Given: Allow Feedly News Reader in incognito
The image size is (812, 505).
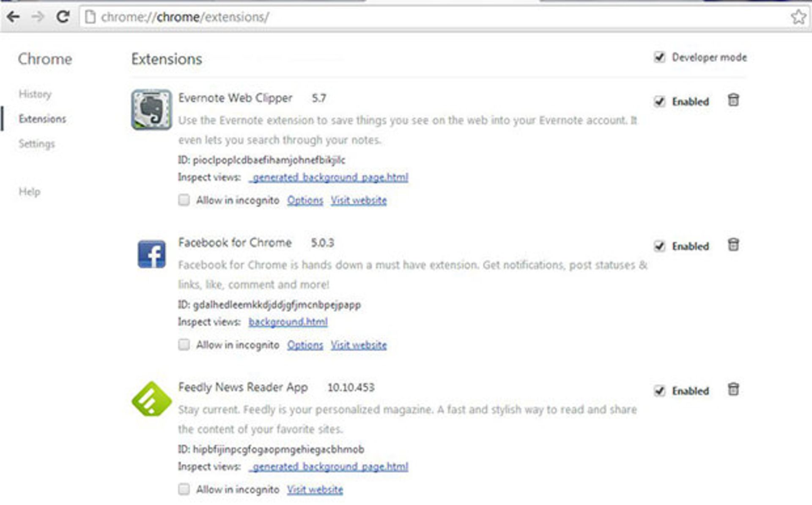Looking at the screenshot, I should (x=184, y=489).
